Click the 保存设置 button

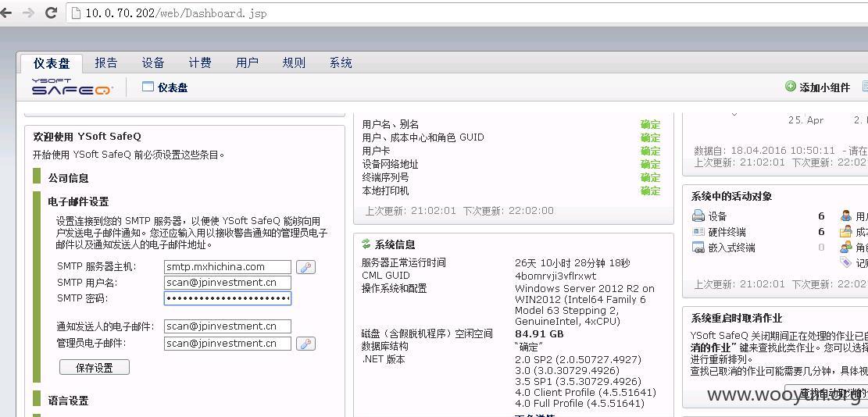[95, 367]
